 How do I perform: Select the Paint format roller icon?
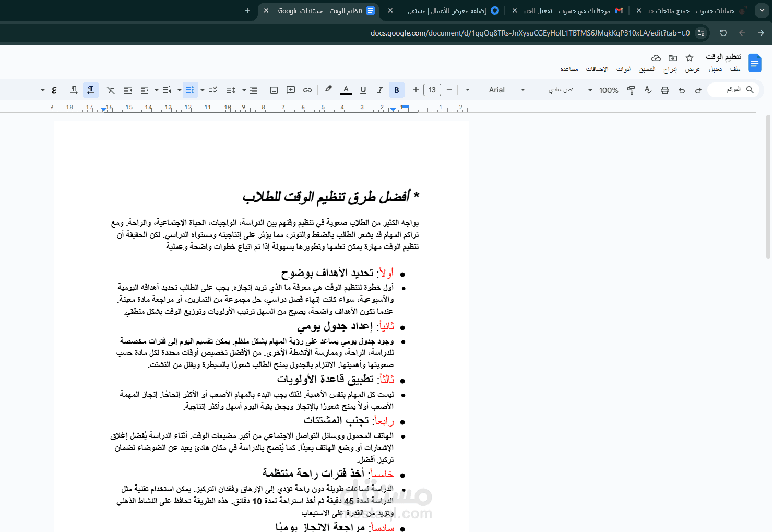click(631, 90)
